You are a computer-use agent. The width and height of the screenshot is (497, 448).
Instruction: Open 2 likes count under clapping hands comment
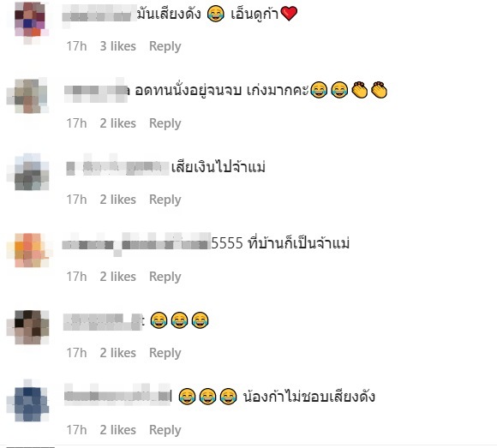tap(118, 123)
